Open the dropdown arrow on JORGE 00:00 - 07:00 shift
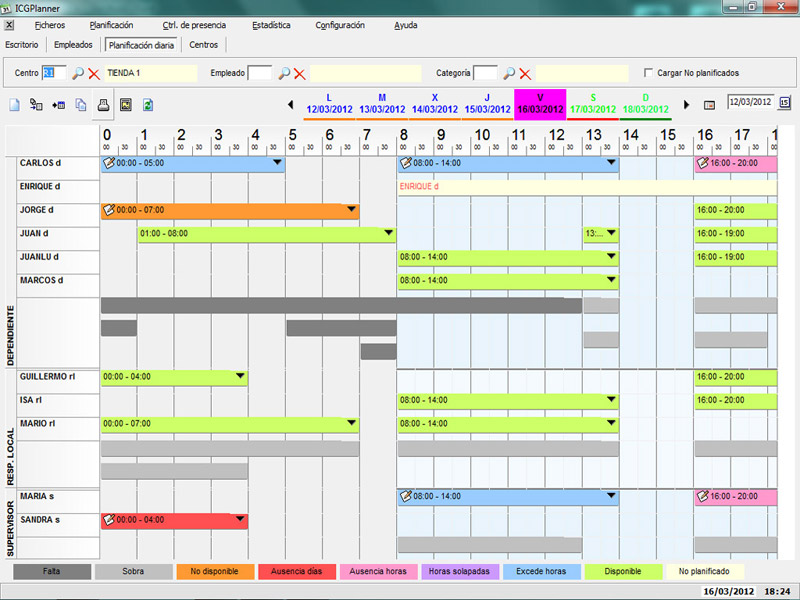 point(351,210)
